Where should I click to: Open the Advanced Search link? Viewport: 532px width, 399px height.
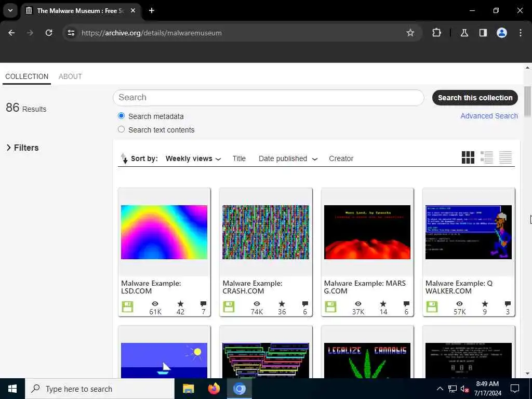point(489,116)
